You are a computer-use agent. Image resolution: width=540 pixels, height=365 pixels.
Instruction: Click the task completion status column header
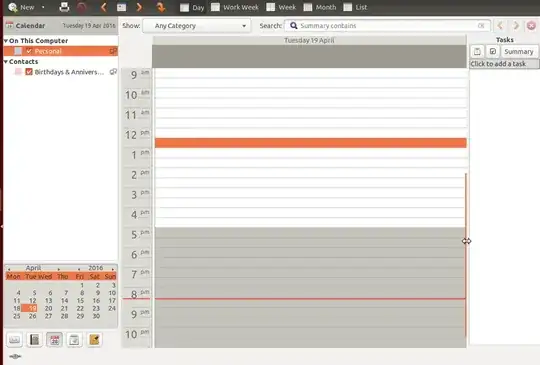(493, 52)
